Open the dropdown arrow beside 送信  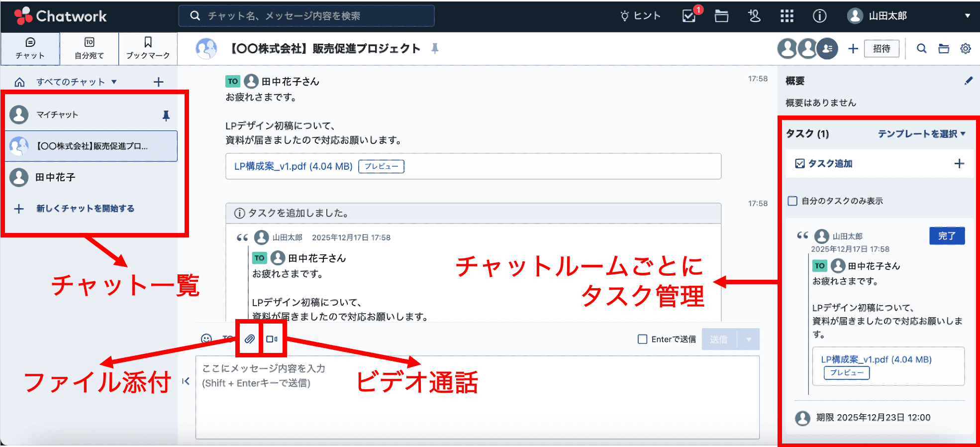click(x=748, y=339)
